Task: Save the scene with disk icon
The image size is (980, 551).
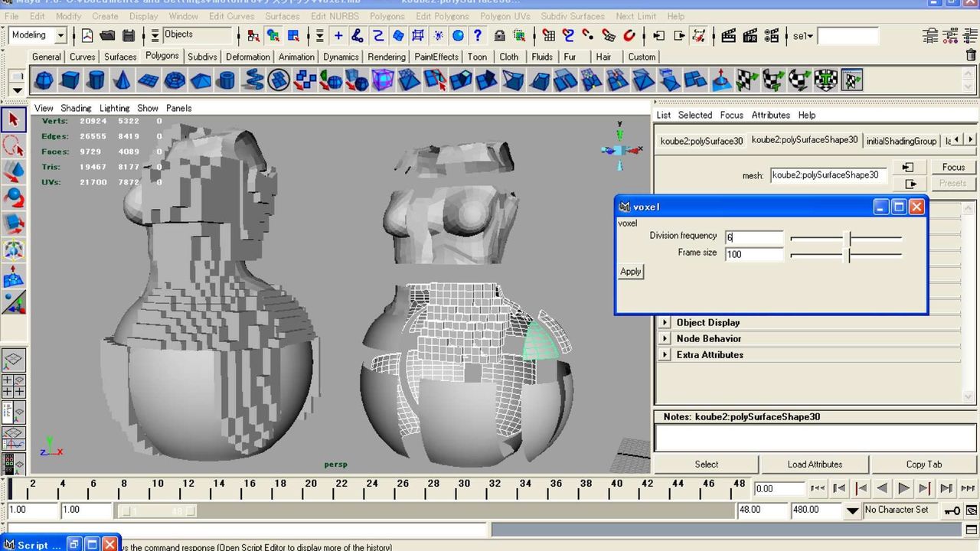Action: click(x=129, y=35)
